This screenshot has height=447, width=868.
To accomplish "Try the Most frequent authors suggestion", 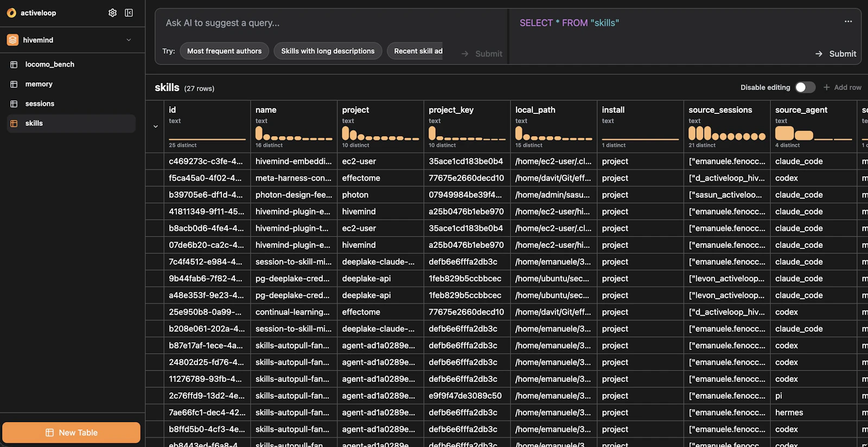I will pos(224,51).
